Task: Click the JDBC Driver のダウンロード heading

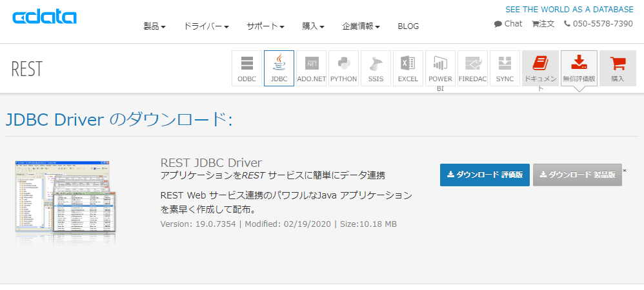Action: pyautogui.click(x=119, y=119)
